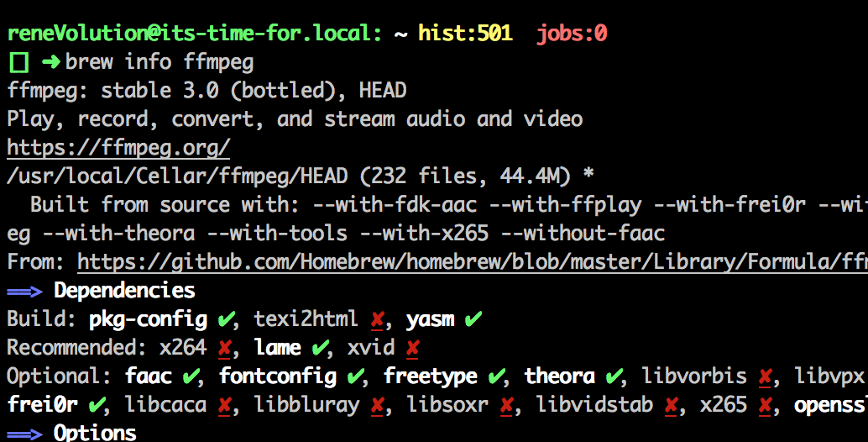Viewport: 868px width, 442px height.
Task: Click the red X after libbluray
Action: [x=377, y=405]
